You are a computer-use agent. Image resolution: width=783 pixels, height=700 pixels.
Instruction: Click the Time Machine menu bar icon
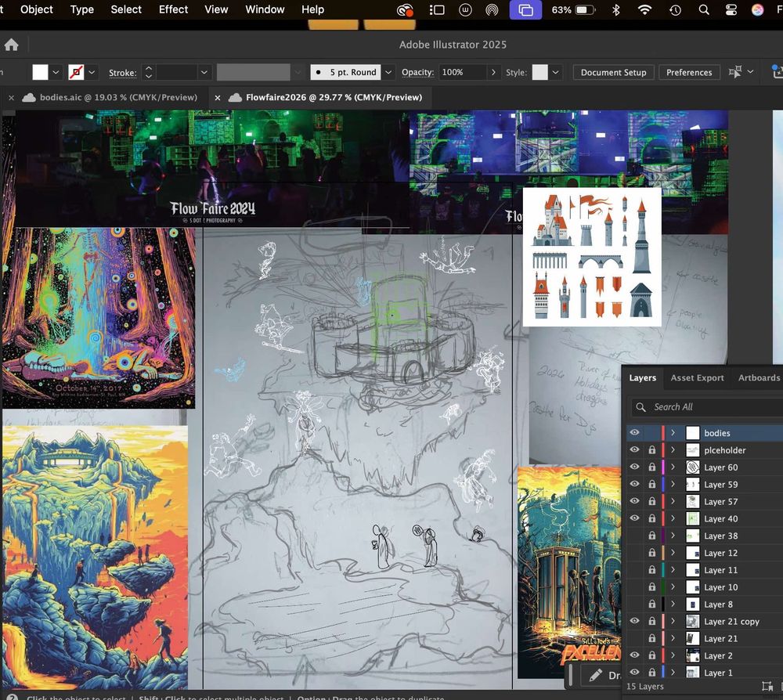pyautogui.click(x=675, y=10)
